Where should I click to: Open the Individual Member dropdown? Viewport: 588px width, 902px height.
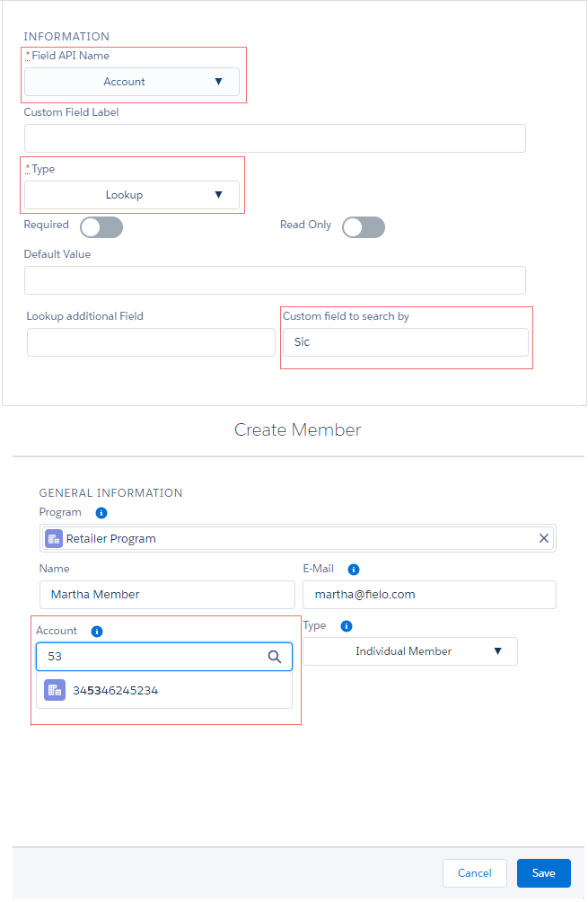(410, 651)
